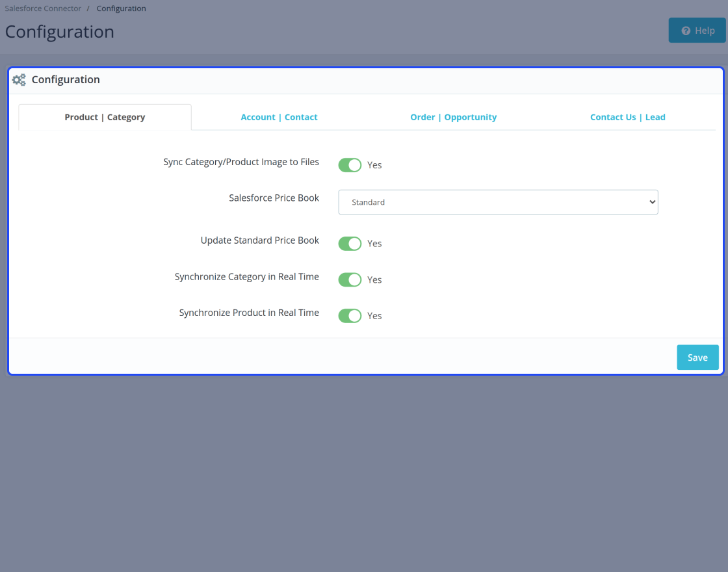
Task: Disable Synchronize Product in Real Time
Action: (x=350, y=316)
